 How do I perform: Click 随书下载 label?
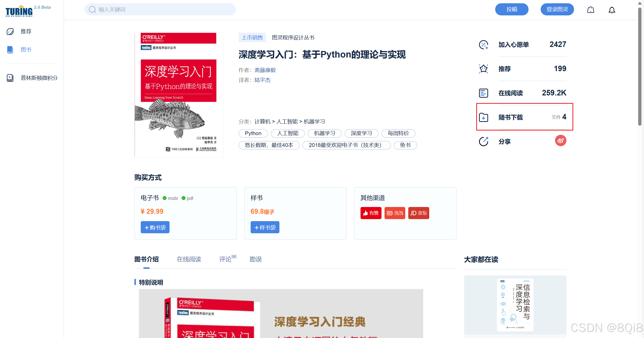pyautogui.click(x=511, y=117)
